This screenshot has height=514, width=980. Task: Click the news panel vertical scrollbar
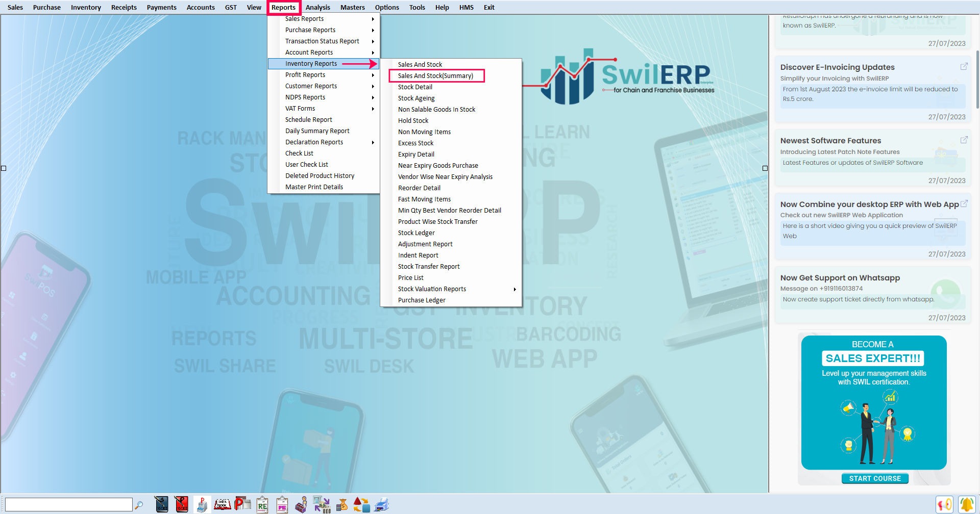tap(977, 79)
